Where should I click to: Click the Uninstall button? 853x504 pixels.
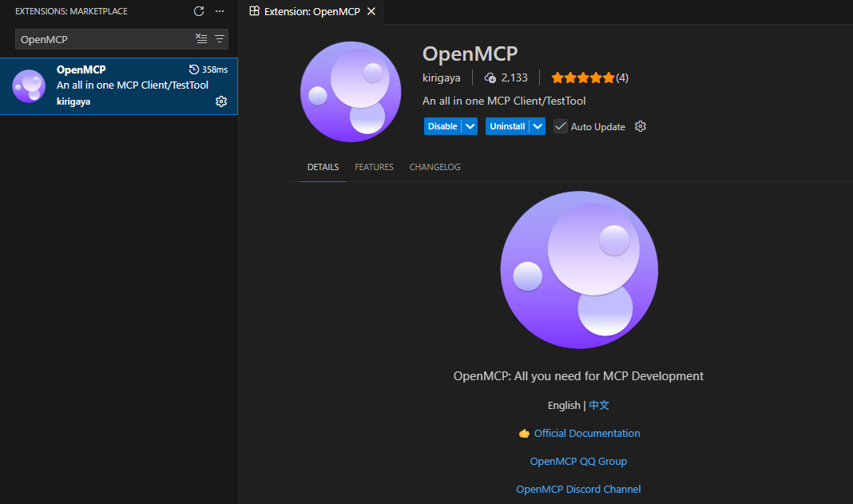[507, 126]
